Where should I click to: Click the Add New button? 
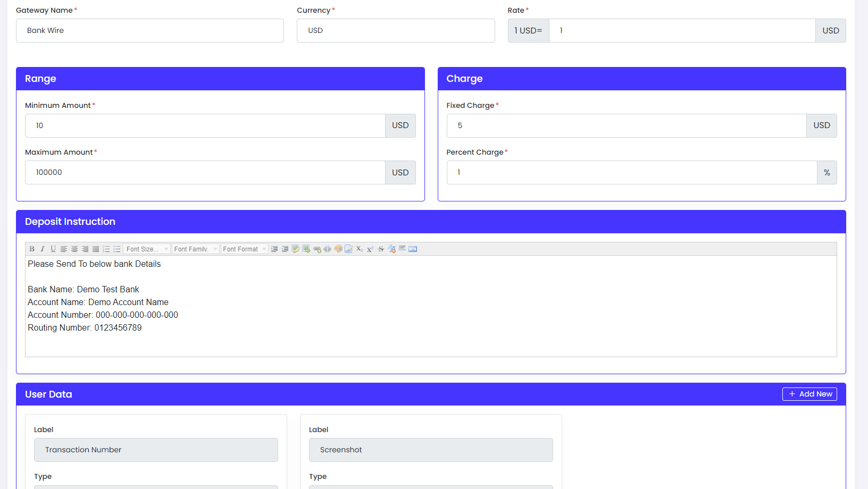coord(809,394)
